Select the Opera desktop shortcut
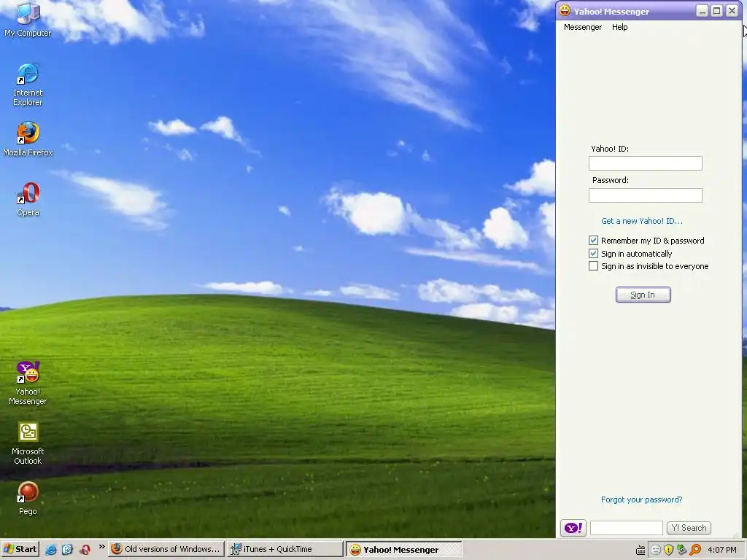Screen dimensions: 747x560 click(x=28, y=199)
